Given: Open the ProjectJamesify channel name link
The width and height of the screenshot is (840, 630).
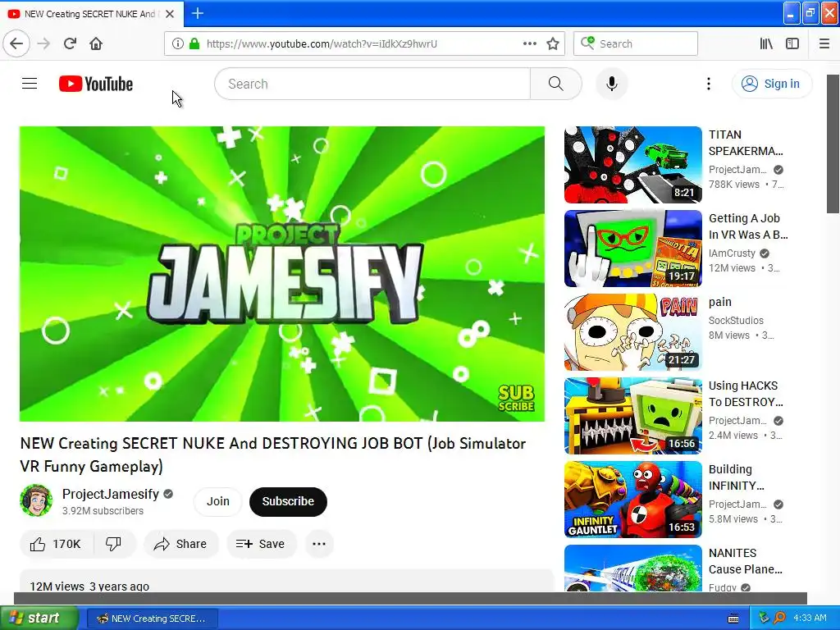Looking at the screenshot, I should click(x=111, y=494).
